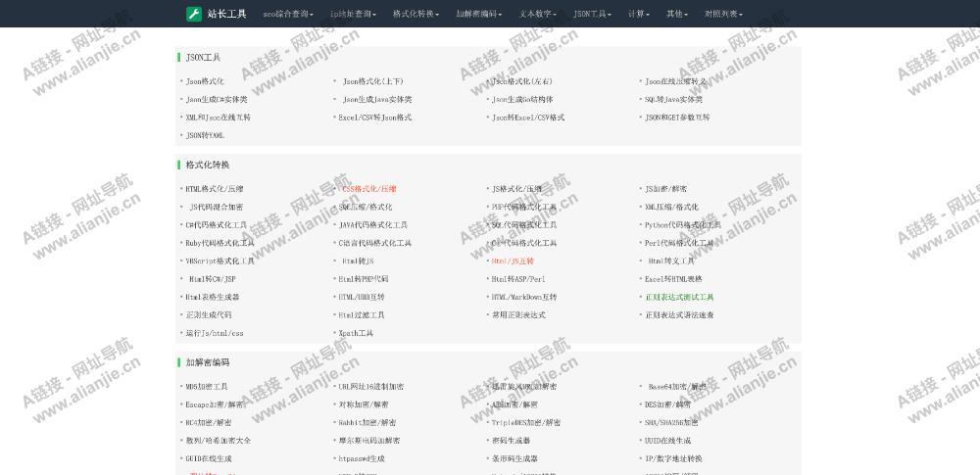Go to SQL转Java实体类 tool

[673, 99]
